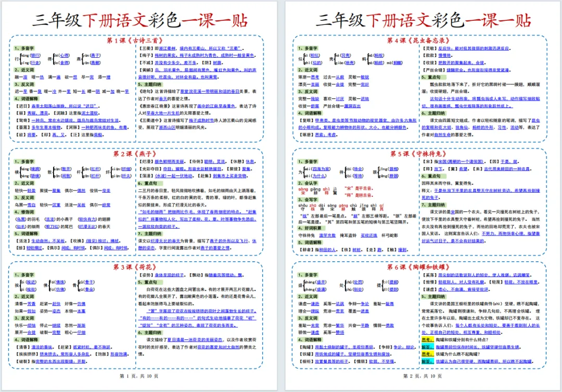Click the page 2 title "三年级下册语文彩色一课一贴"

423,20
